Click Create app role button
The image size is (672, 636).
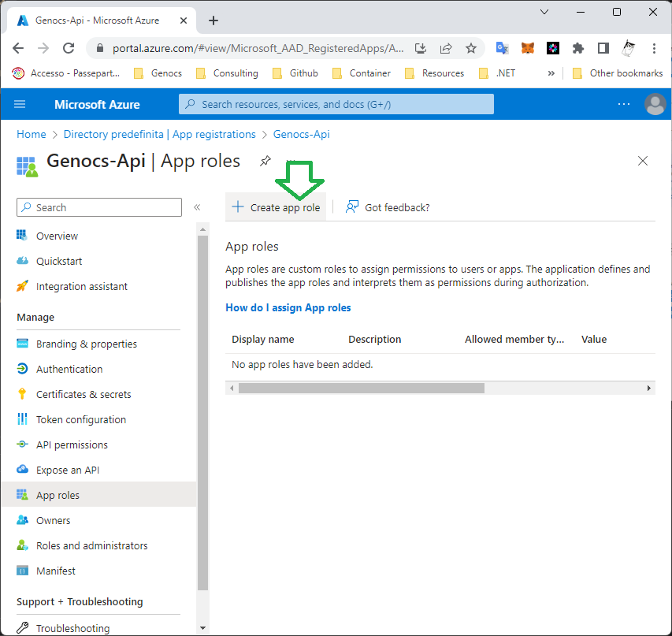pyautogui.click(x=277, y=207)
